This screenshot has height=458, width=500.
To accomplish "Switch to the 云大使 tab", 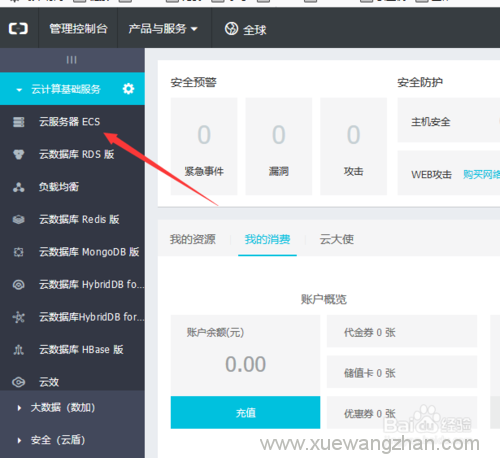I will [x=337, y=239].
